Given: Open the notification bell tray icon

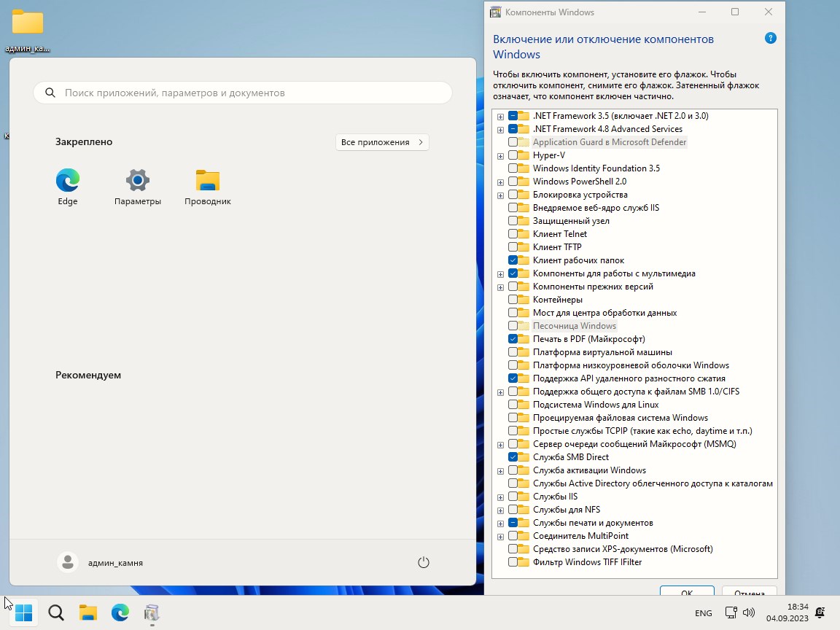Looking at the screenshot, I should coord(820,612).
